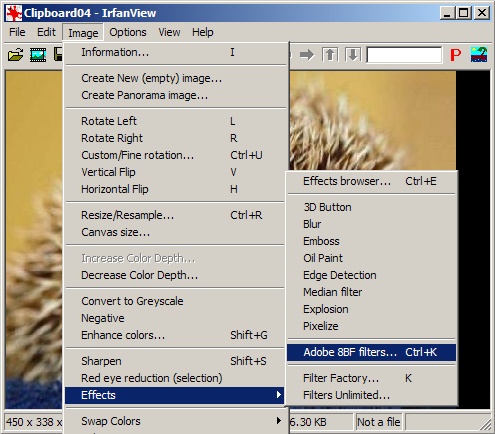Expand the Effects submenu arrow

coord(279,395)
